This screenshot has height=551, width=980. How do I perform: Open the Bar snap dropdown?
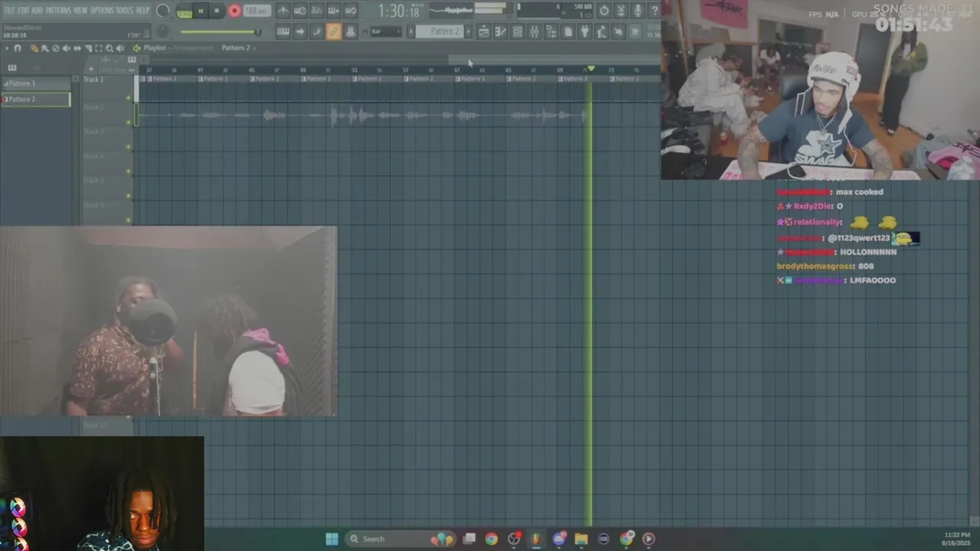point(386,31)
